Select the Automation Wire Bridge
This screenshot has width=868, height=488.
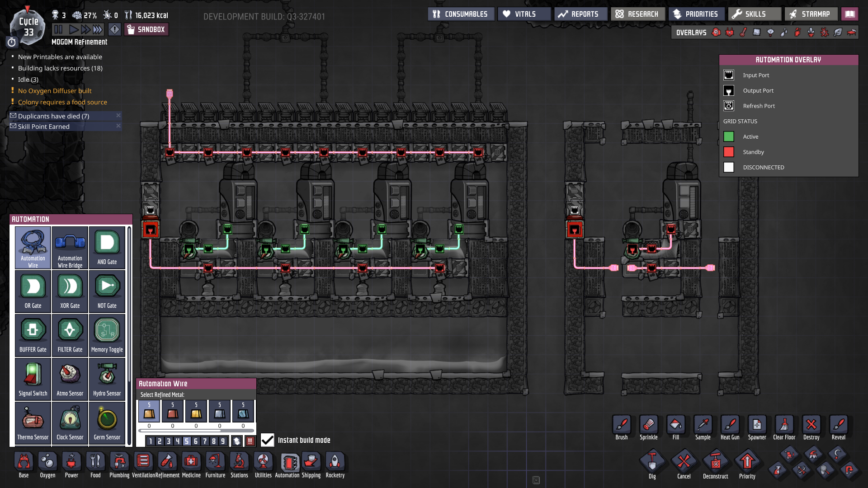tap(70, 247)
